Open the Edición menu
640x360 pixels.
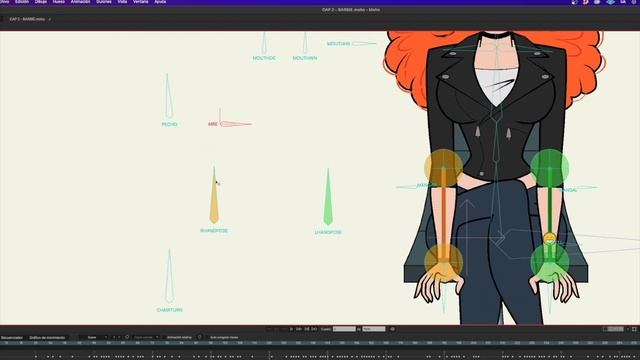coord(22,2)
